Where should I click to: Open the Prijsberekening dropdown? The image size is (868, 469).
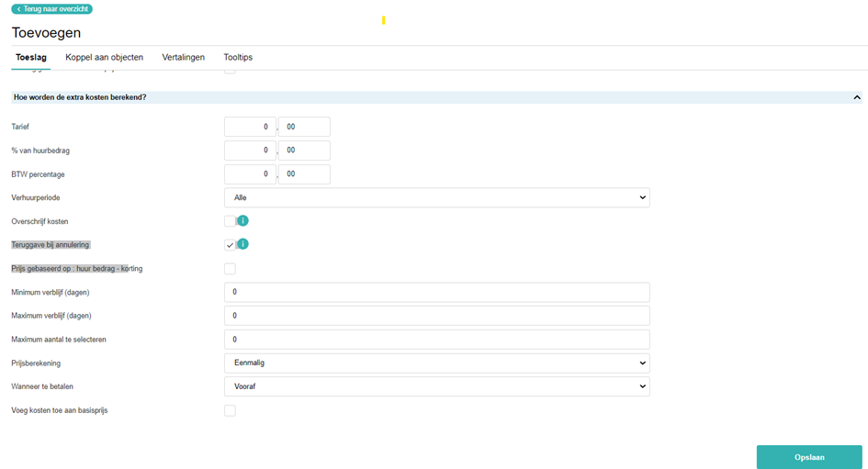pyautogui.click(x=437, y=363)
